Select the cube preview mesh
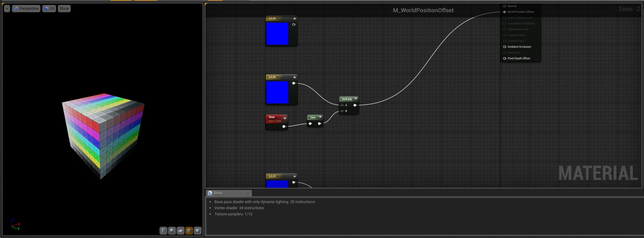This screenshot has height=238, width=644. (x=189, y=231)
